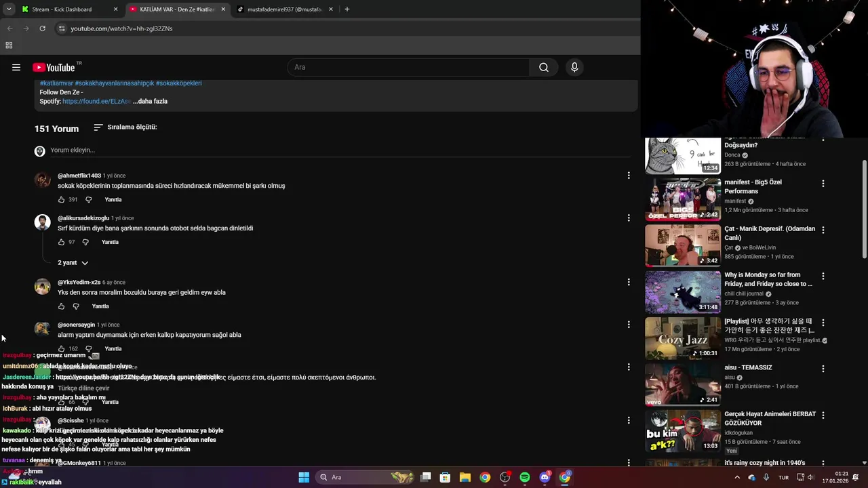
Task: Open more options for Çat Manik Depresif video
Action: 823,230
